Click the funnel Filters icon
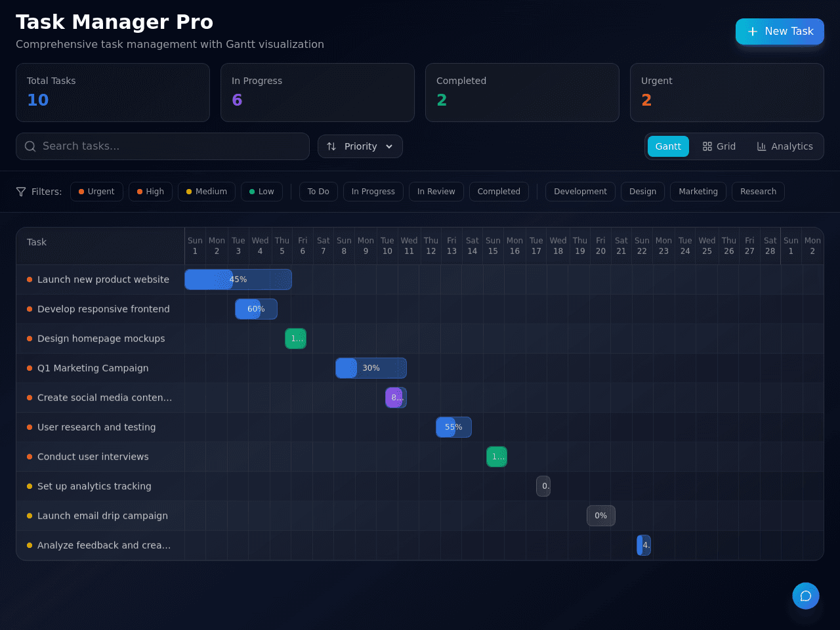The image size is (840, 630). coord(21,192)
